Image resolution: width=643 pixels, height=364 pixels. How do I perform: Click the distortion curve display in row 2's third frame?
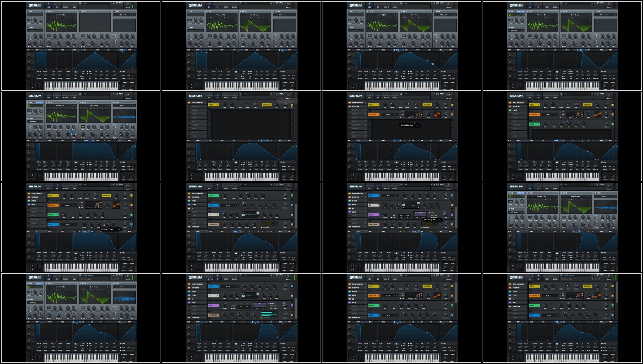tap(437, 114)
